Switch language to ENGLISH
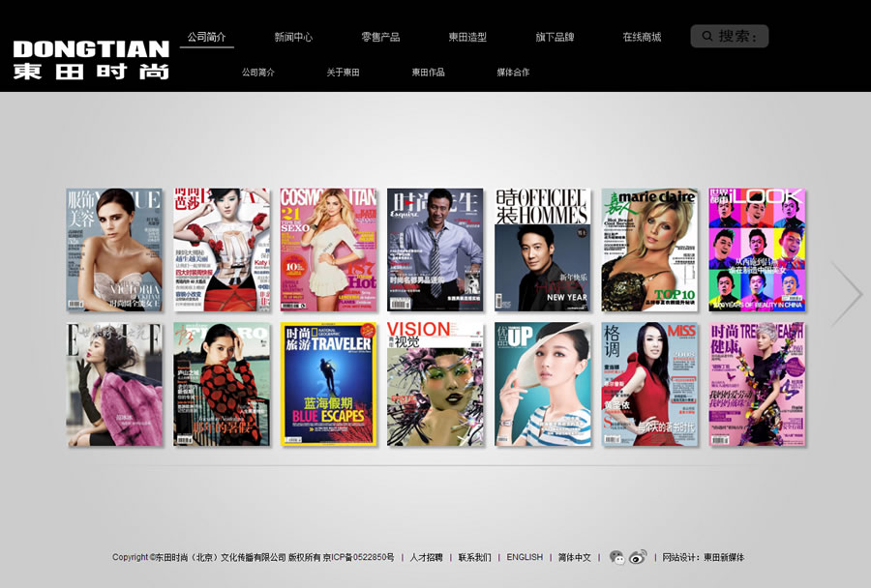Screen dimensions: 871x588 [x=525, y=558]
